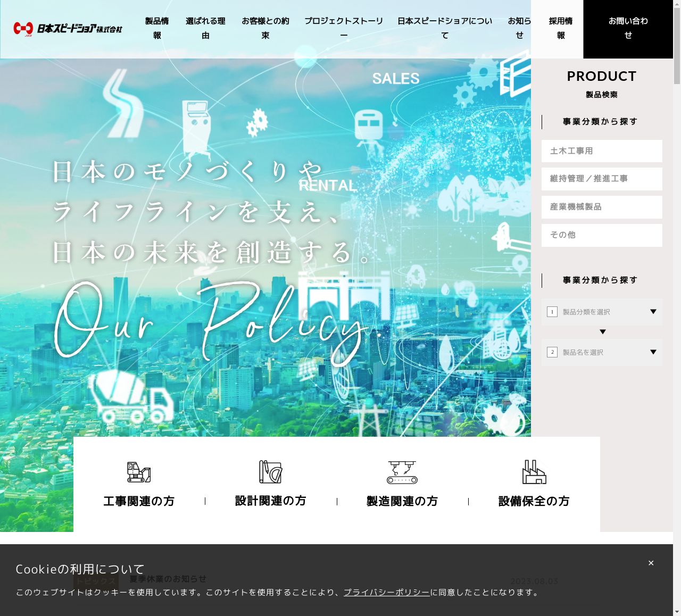Screen dimensions: 681x616
Task: Click the factory icon above 設備保全の方
Action: coord(534,472)
